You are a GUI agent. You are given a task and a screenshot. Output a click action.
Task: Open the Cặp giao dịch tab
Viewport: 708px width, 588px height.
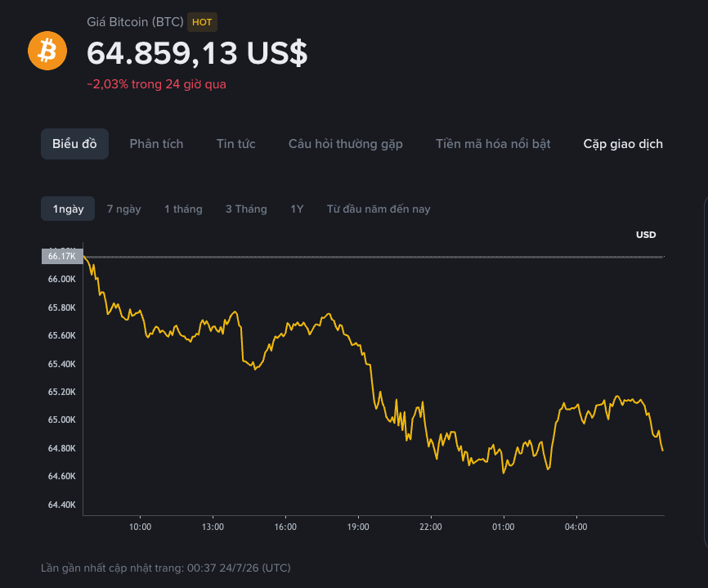(623, 144)
